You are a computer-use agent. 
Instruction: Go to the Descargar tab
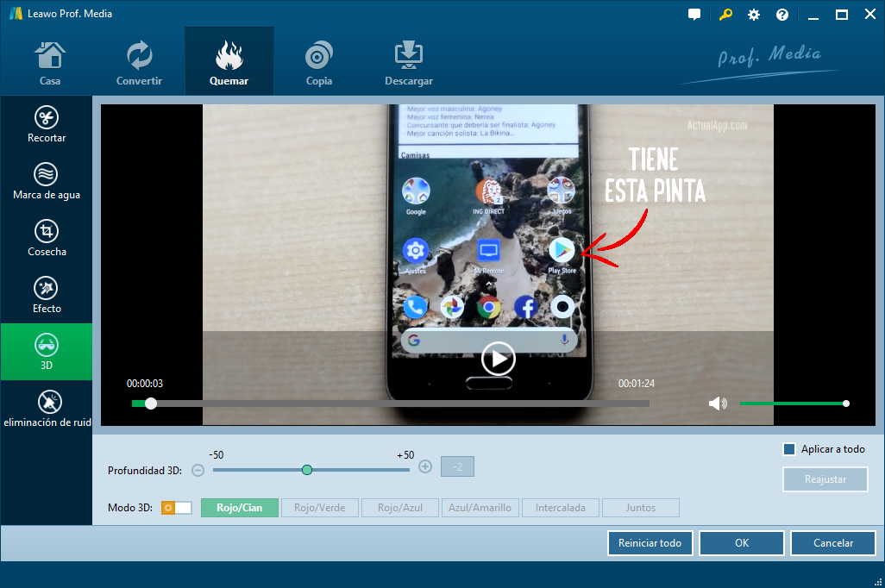(409, 62)
